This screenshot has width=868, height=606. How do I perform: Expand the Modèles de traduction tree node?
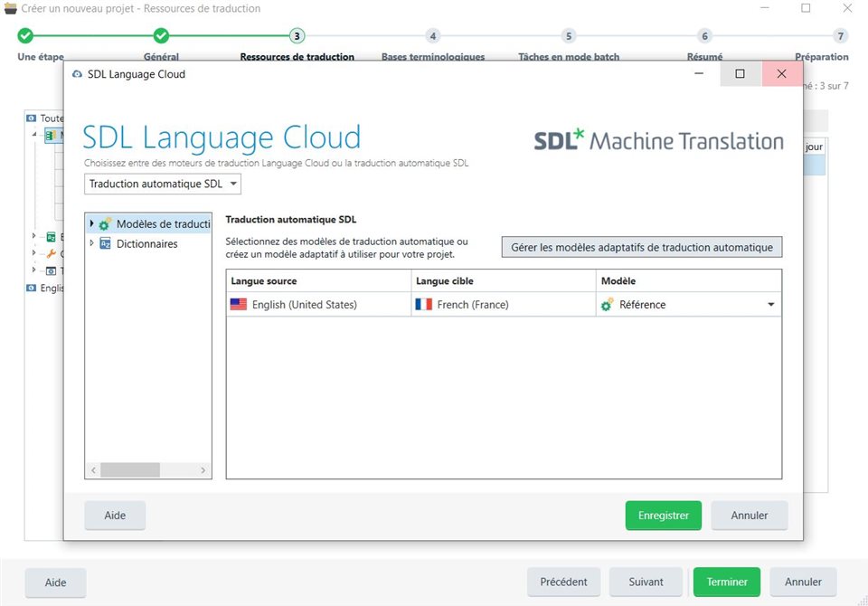[92, 223]
